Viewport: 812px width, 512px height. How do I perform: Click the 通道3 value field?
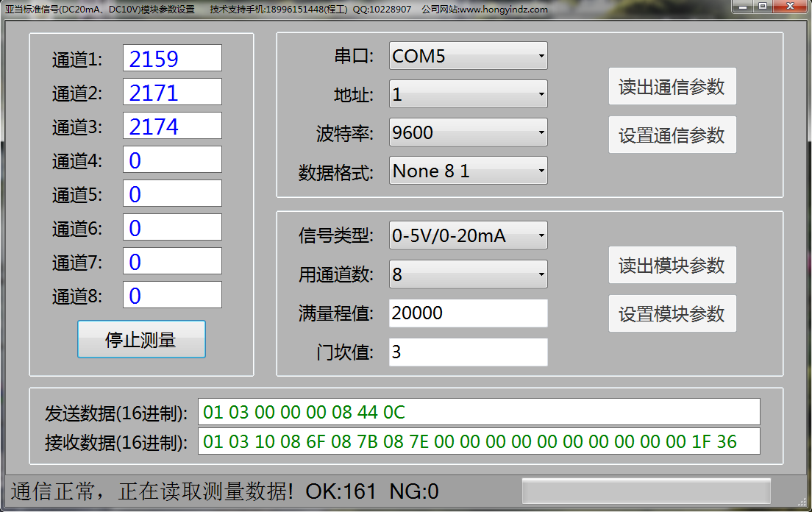tap(172, 126)
